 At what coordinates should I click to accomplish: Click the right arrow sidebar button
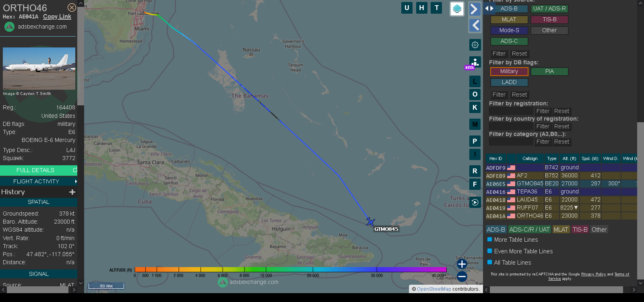pyautogui.click(x=475, y=9)
